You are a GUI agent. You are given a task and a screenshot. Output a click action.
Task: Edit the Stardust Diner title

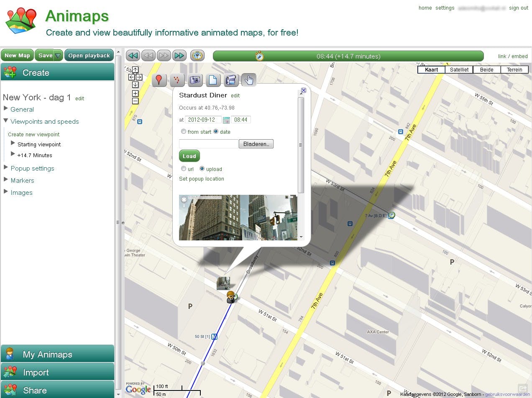click(x=235, y=95)
